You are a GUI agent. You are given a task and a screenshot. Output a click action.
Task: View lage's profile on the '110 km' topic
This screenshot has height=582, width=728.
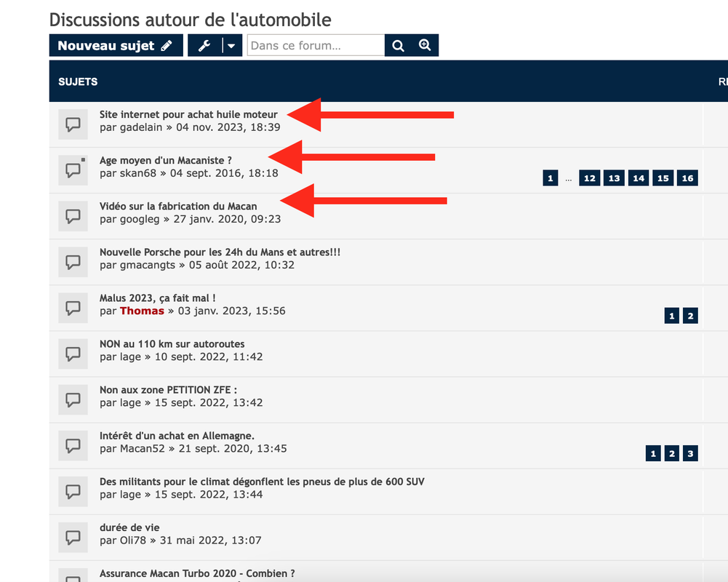pyautogui.click(x=130, y=357)
